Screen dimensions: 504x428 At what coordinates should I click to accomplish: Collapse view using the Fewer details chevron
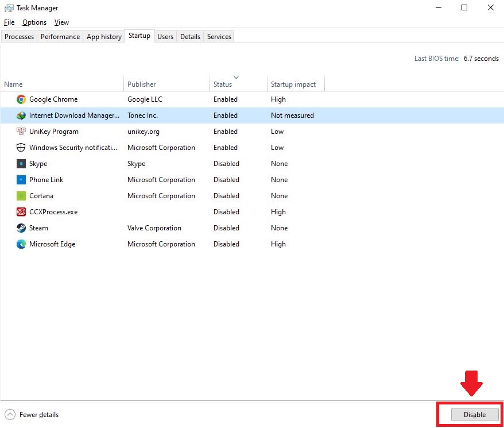point(10,414)
